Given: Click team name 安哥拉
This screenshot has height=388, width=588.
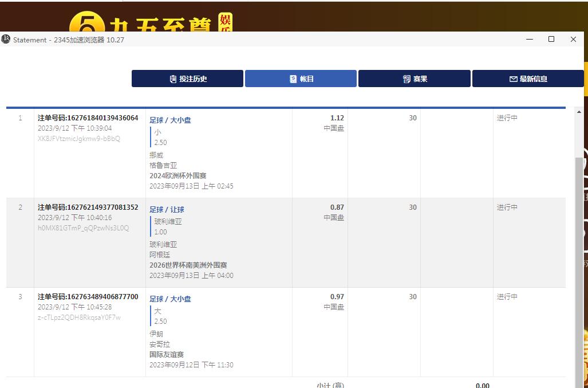Looking at the screenshot, I should pos(160,344).
